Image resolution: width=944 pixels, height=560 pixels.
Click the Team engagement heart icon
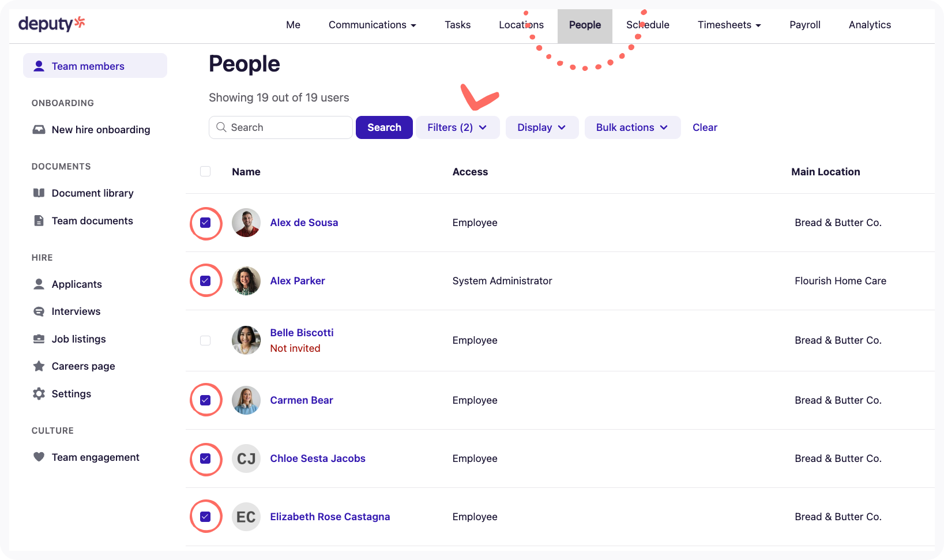39,457
